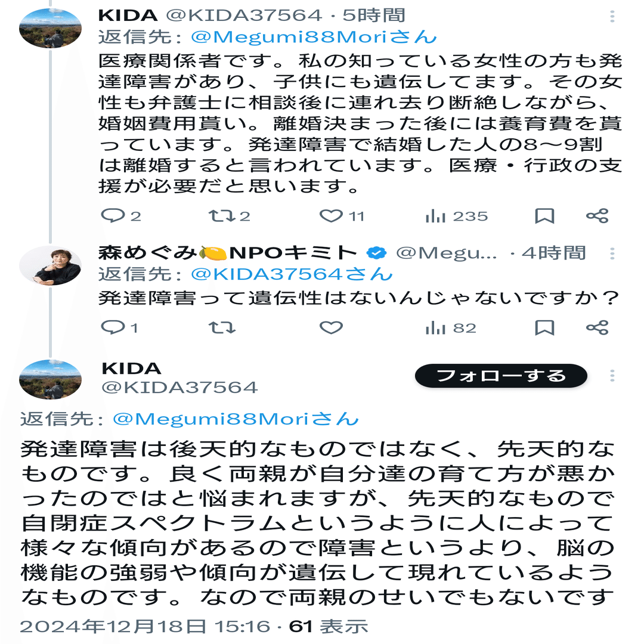Open KIDA's avatar in the main tweet
Image resolution: width=644 pixels, height=644 pixels.
point(50,379)
